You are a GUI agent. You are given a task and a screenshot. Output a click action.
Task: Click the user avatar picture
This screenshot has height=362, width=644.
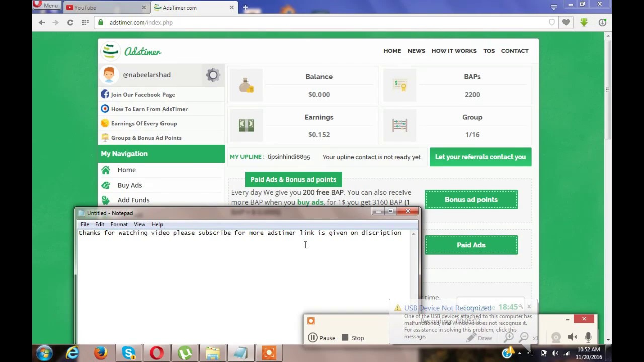pyautogui.click(x=109, y=75)
